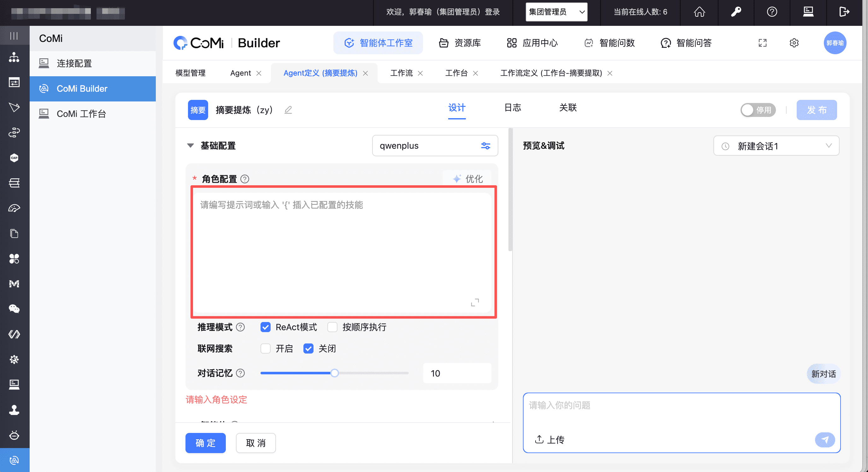Open 连接配置 in the CoMi sidebar
Image resolution: width=868 pixels, height=472 pixels.
93,63
